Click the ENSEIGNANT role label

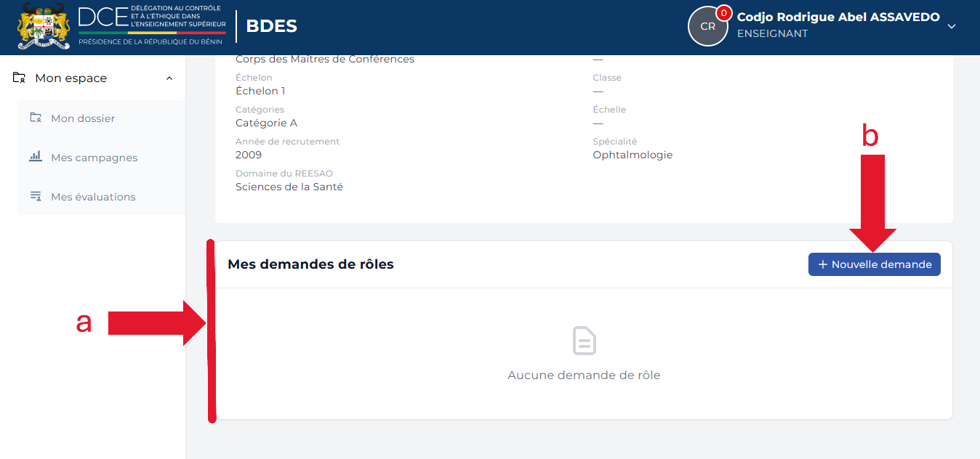[772, 33]
